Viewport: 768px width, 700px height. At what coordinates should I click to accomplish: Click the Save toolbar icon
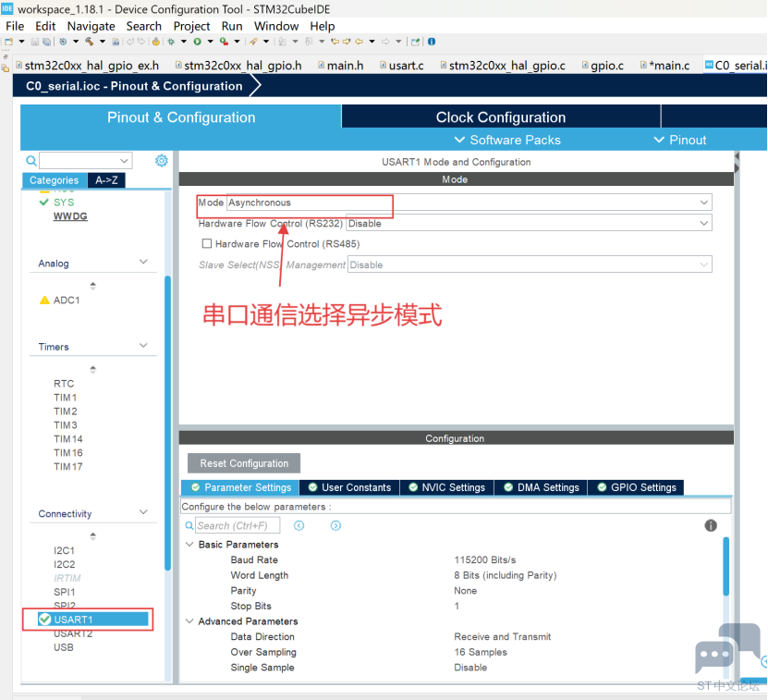coord(35,42)
